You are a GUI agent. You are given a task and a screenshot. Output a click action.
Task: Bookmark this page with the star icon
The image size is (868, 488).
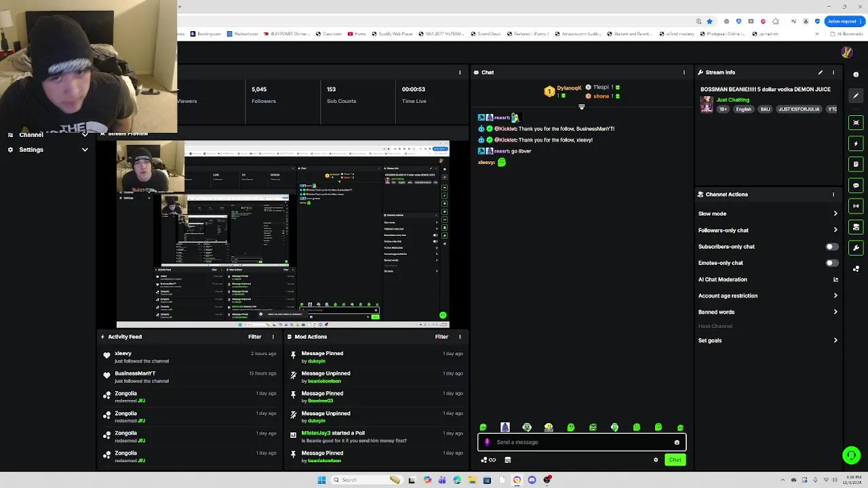[x=709, y=22]
